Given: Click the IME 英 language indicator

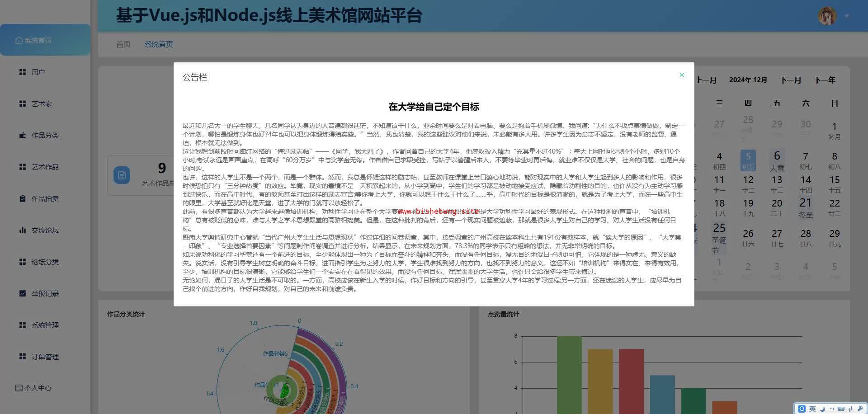Looking at the screenshot, I should click(812, 409).
